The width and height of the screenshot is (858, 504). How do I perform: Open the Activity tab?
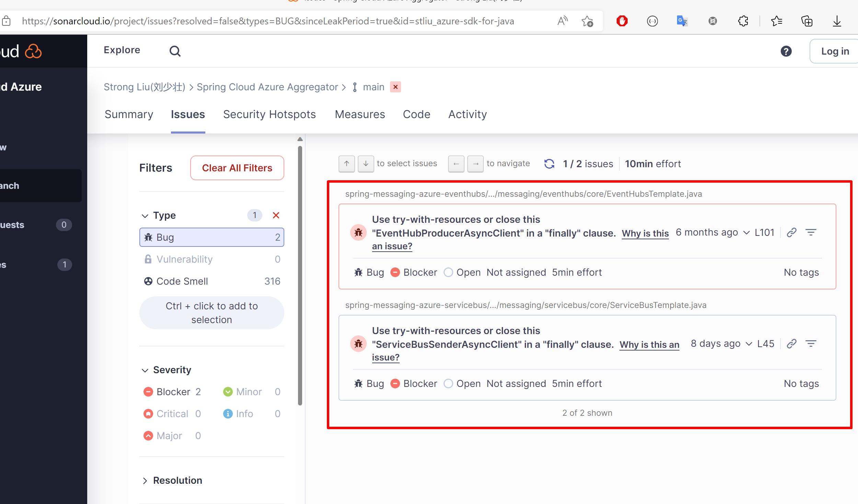pyautogui.click(x=467, y=114)
